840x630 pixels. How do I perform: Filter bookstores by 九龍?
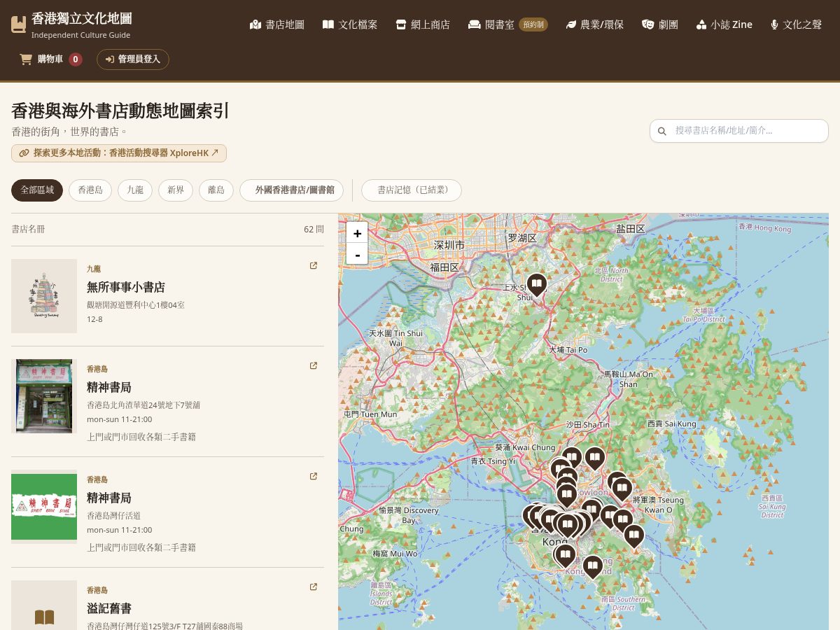135,190
